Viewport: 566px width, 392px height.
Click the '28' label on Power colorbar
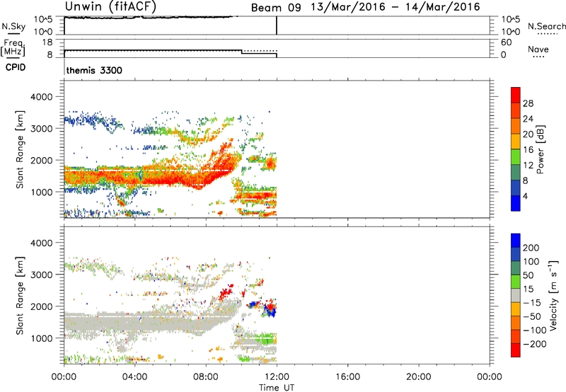click(x=528, y=103)
